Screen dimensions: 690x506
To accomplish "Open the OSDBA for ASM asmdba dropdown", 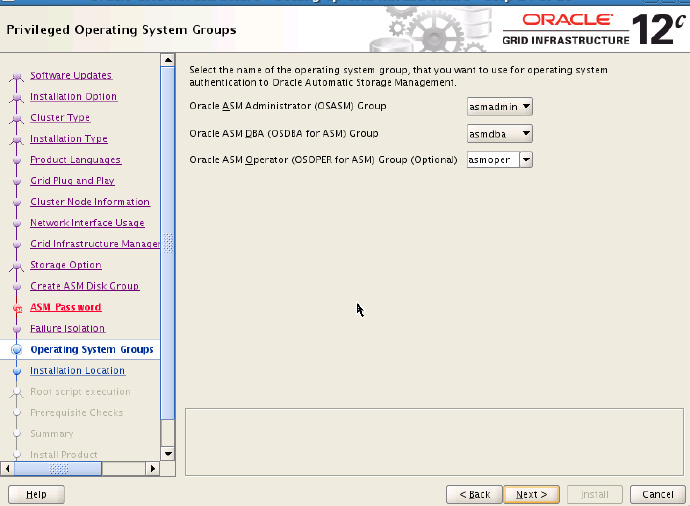I will pyautogui.click(x=499, y=134).
